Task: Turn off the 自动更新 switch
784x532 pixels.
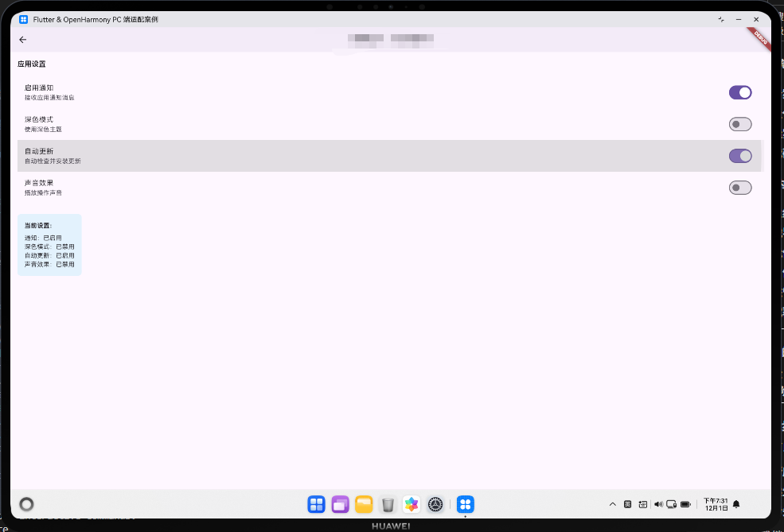Action: tap(740, 156)
